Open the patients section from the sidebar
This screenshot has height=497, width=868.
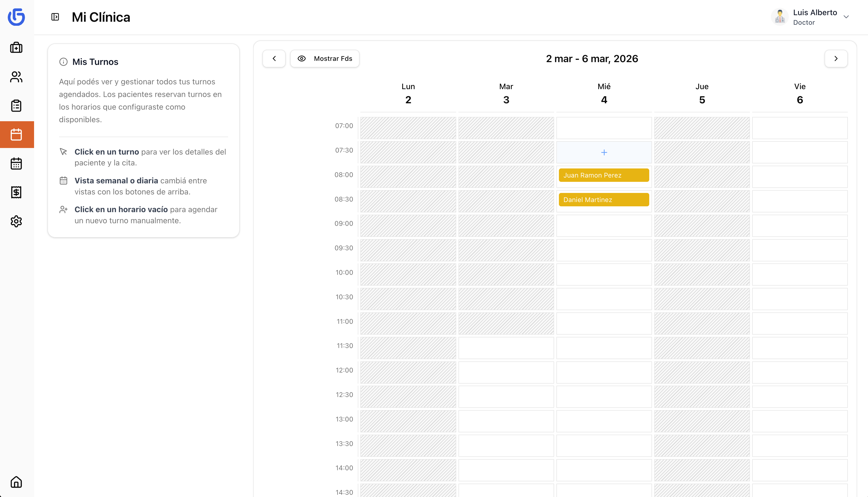16,77
